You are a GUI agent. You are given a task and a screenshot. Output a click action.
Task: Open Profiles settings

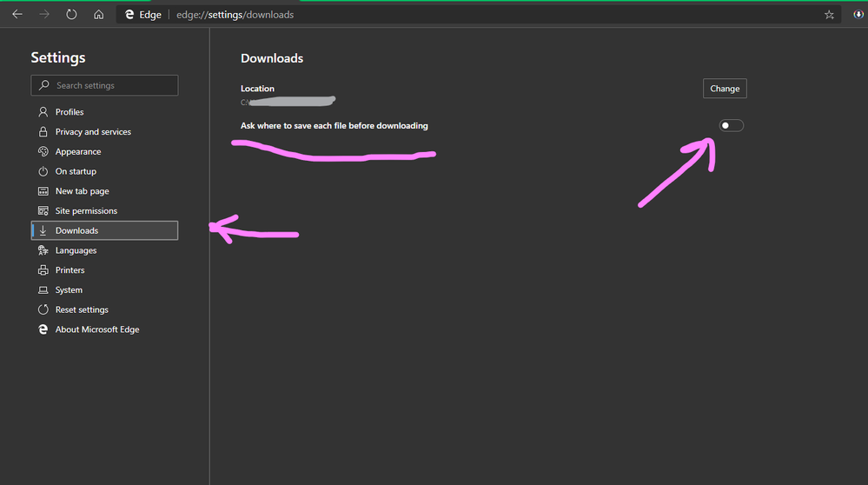104,112
